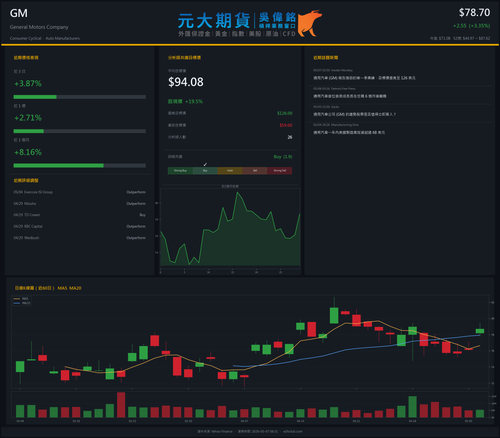This screenshot has height=438, width=500.
Task: Click the Buy rating for TD Cowen
Action: (143, 215)
